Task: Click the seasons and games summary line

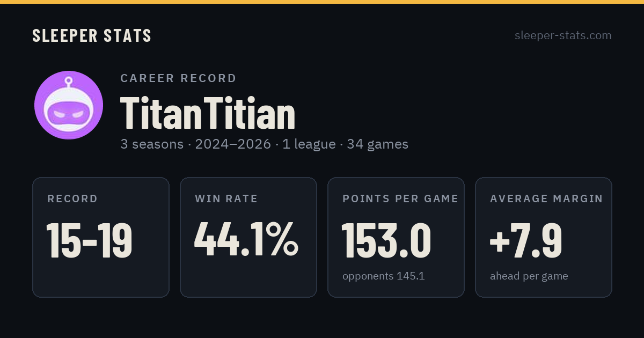Action: (265, 144)
